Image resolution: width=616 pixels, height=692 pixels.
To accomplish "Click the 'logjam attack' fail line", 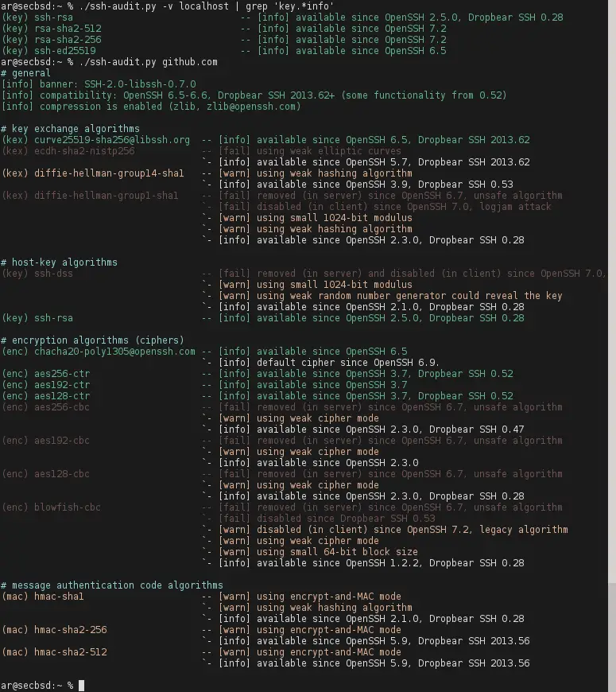I will click(x=377, y=207).
